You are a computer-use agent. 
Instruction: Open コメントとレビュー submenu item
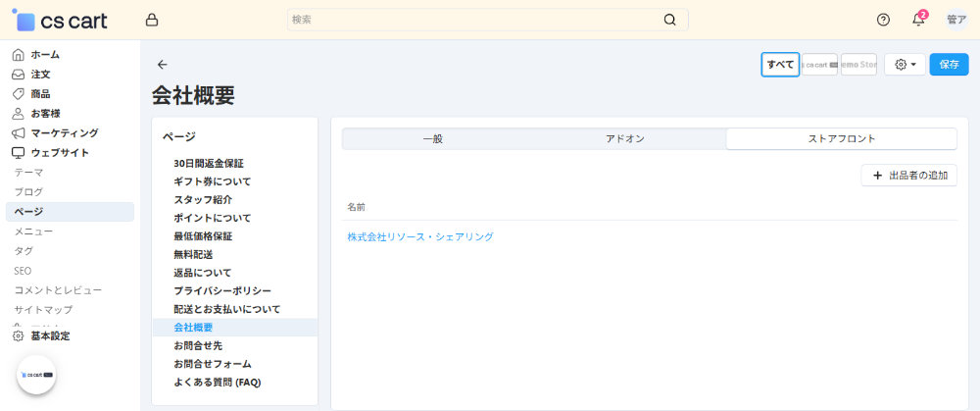58,290
